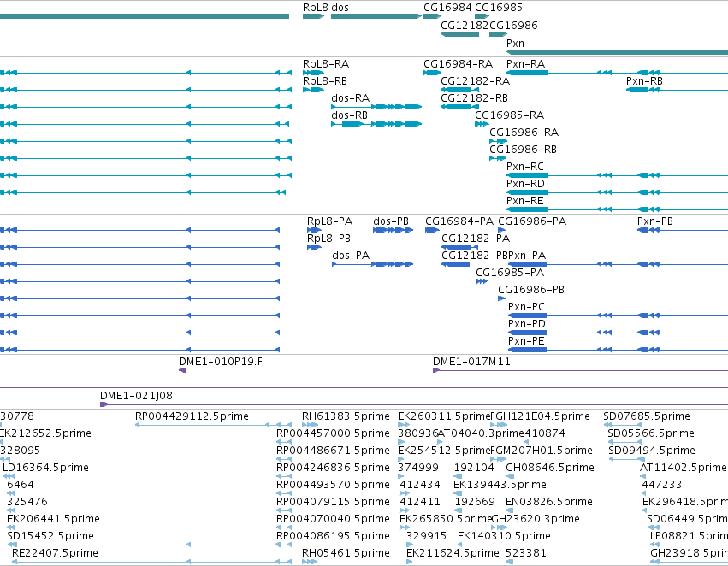Choose EST EK140310.5prime
The image size is (728, 566).
point(504,536)
